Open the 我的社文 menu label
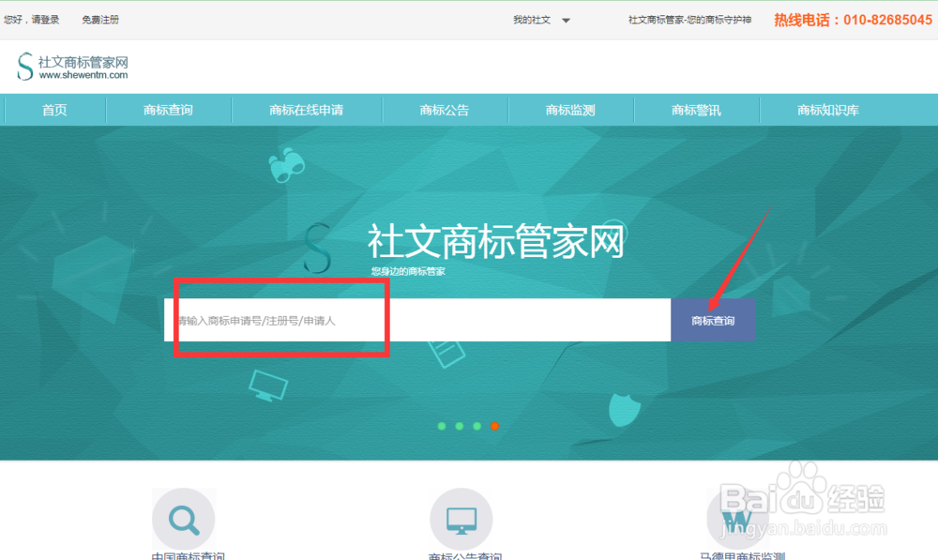This screenshot has width=938, height=560. pyautogui.click(x=531, y=20)
